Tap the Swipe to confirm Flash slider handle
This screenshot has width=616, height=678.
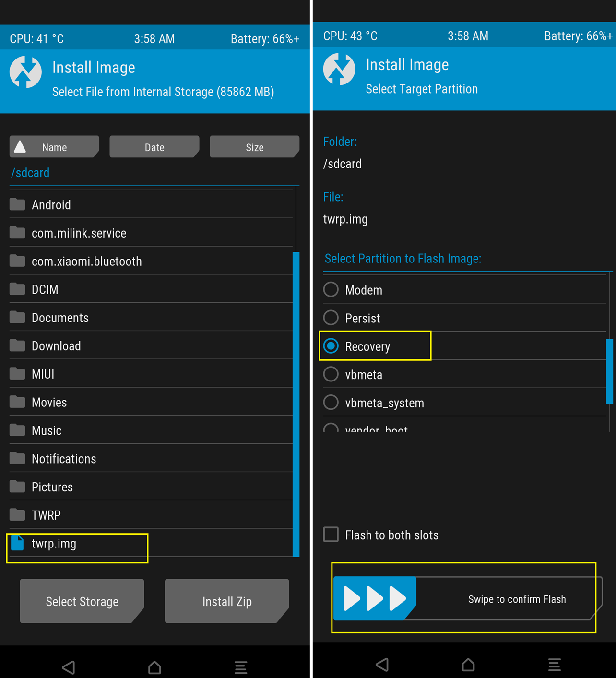coord(375,598)
